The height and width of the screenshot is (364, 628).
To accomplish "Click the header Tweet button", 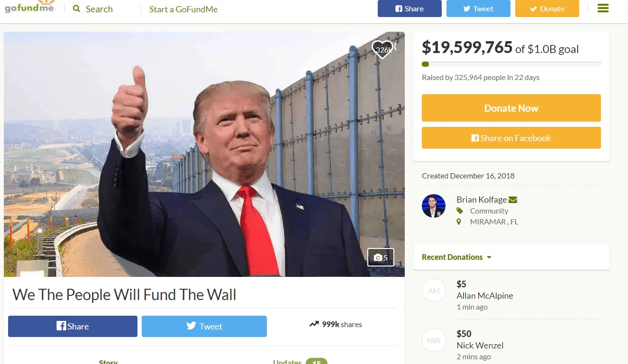I will pos(478,9).
